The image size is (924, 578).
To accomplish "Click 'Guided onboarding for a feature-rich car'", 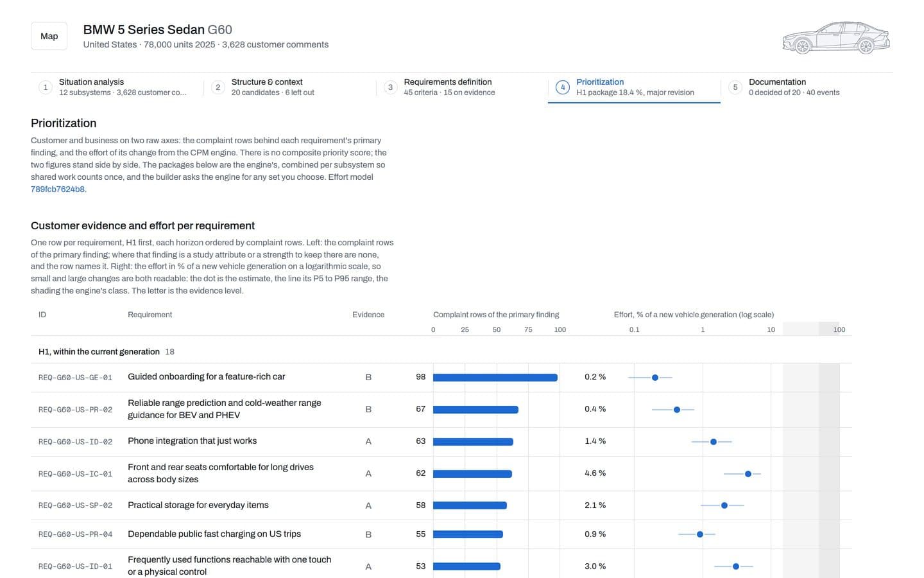I will (206, 377).
